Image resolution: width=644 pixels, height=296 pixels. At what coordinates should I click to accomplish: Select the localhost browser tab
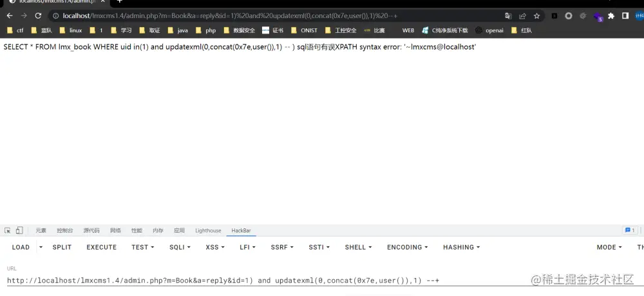57,2
